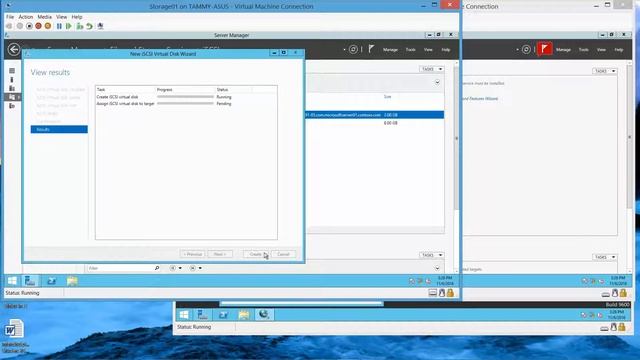Click the Server Manager back arrow
The height and width of the screenshot is (360, 640).
coord(14,49)
